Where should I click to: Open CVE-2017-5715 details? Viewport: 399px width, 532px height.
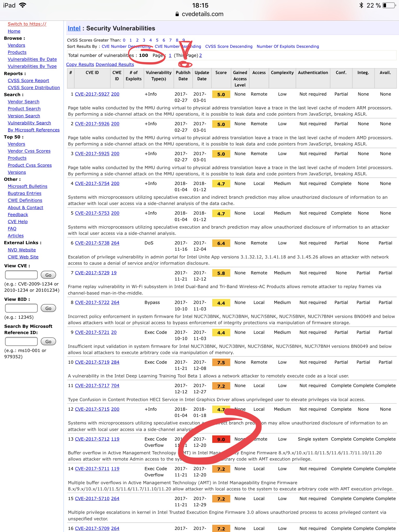92,409
